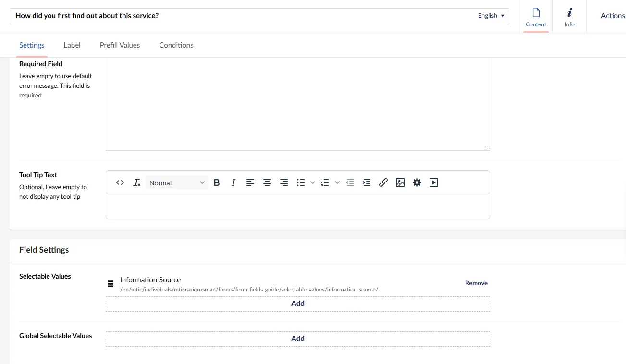Switch to the Conditions tab

(176, 45)
